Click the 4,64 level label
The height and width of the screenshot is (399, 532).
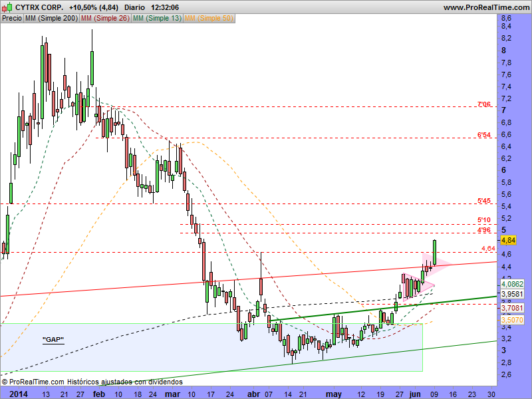coord(488,248)
